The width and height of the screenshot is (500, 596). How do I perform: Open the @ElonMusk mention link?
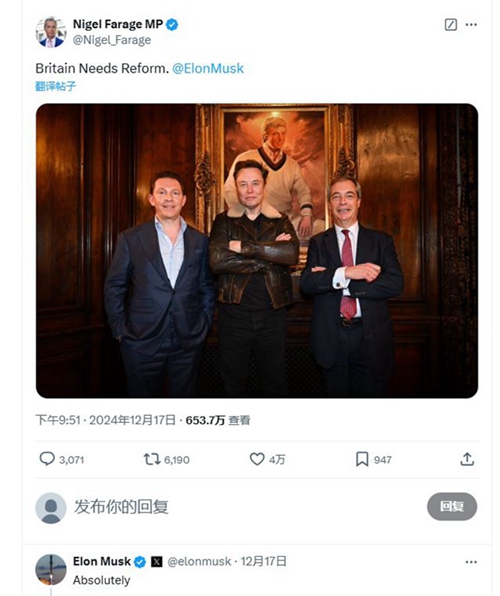[208, 68]
